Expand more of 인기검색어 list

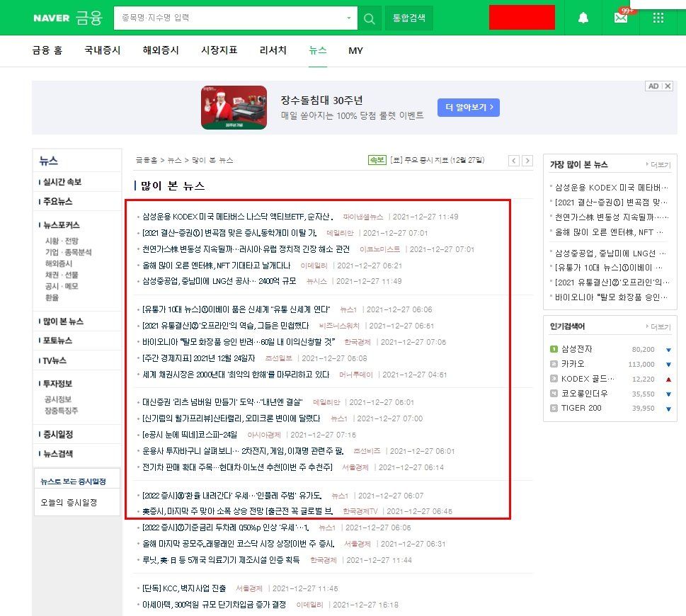(x=658, y=326)
